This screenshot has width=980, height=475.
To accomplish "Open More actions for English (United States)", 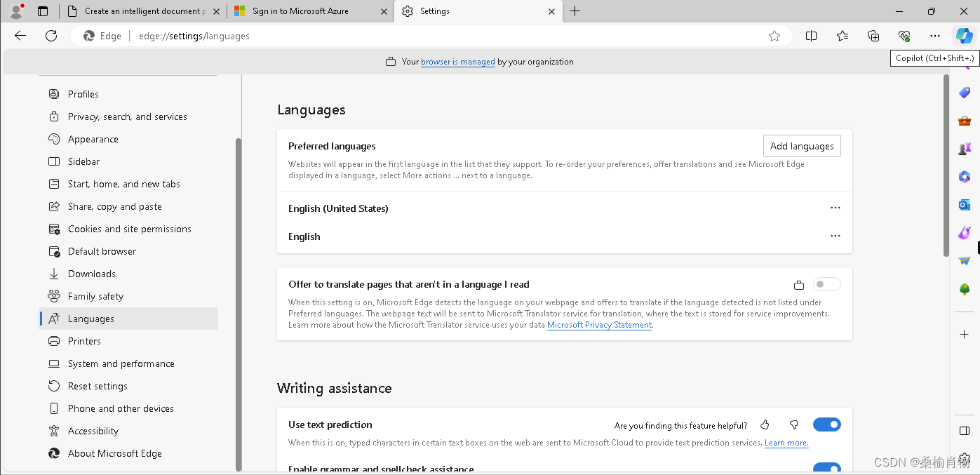I will point(835,208).
